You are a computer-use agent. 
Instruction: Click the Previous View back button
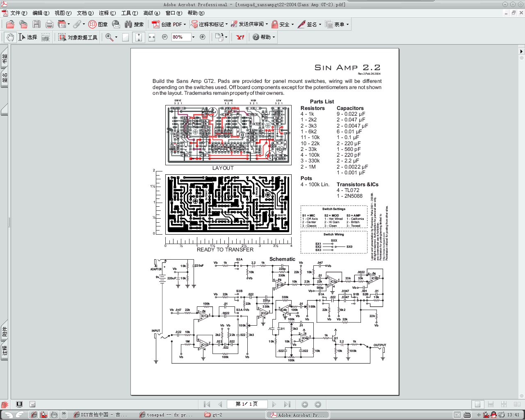point(305,404)
